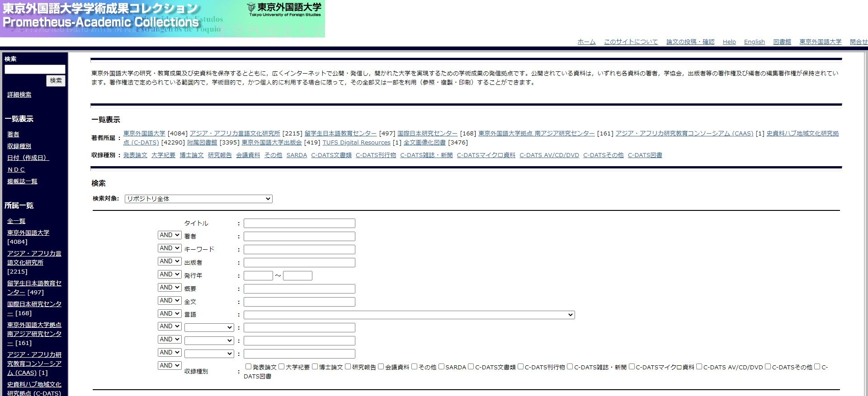
Task: Open 論文の投稿・確認 in the top navigation
Action: [690, 42]
